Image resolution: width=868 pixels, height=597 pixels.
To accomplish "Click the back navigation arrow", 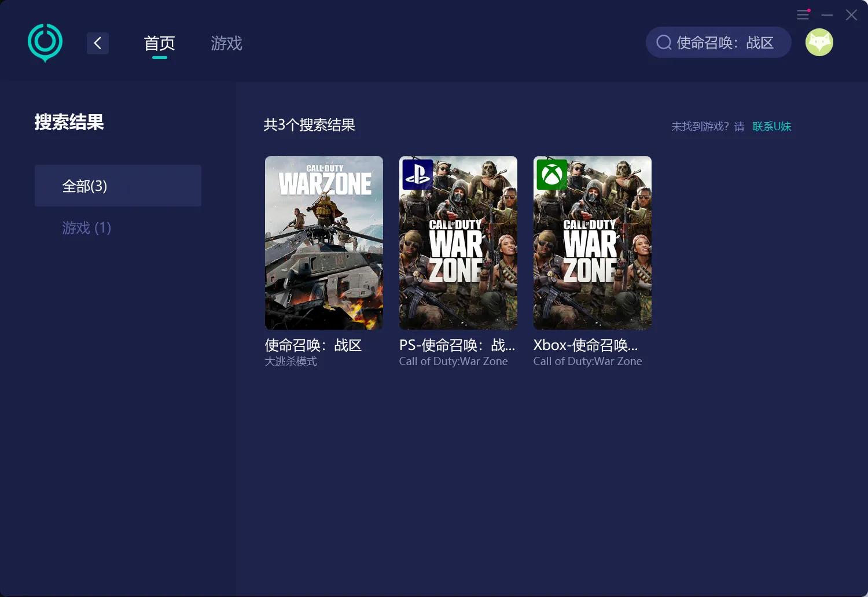I will click(97, 43).
